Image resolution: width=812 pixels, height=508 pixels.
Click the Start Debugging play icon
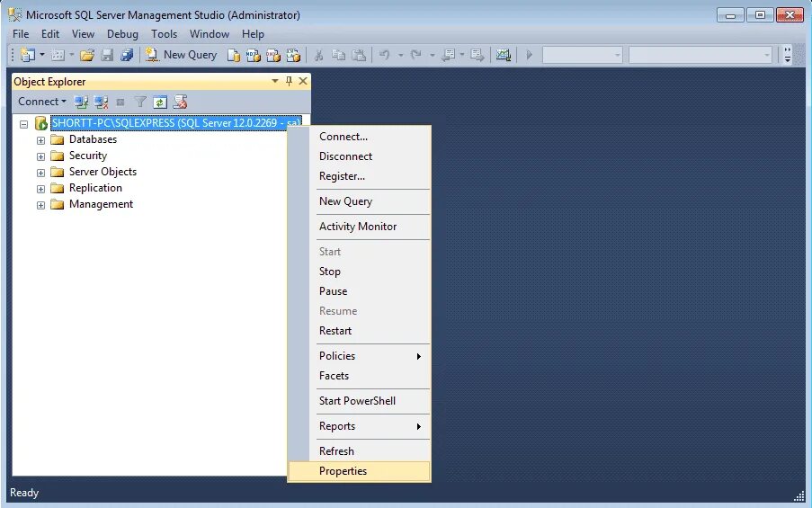pyautogui.click(x=529, y=55)
